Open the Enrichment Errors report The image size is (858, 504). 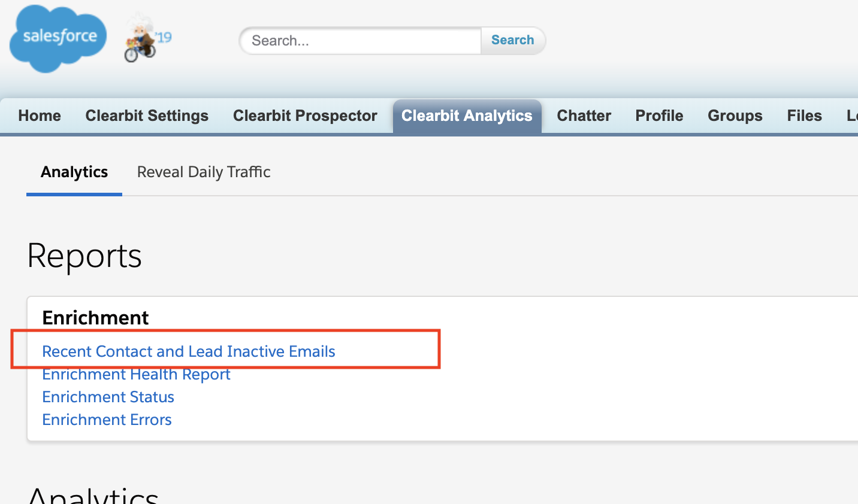[107, 420]
